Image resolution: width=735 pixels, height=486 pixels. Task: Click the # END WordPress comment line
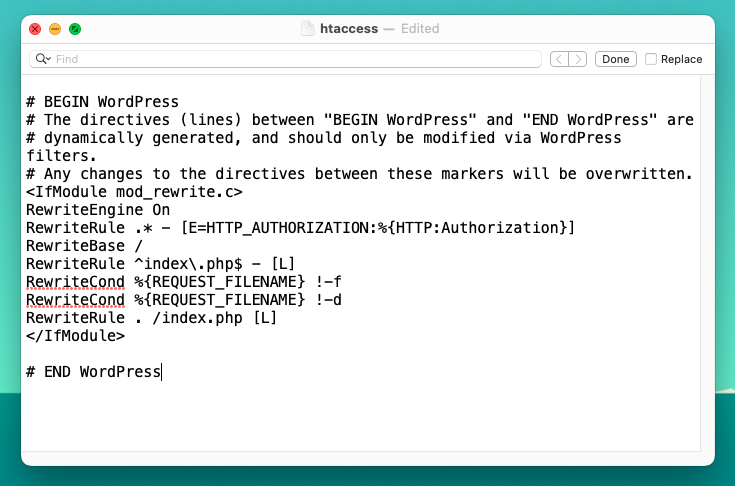pyautogui.click(x=93, y=372)
